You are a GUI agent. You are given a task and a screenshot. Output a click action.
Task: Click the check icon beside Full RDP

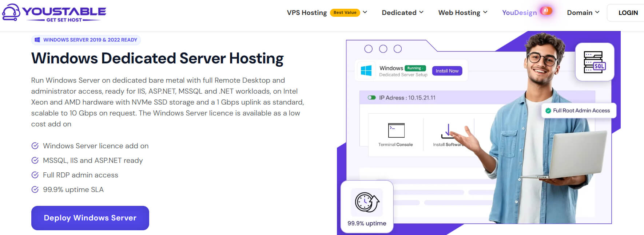click(35, 175)
